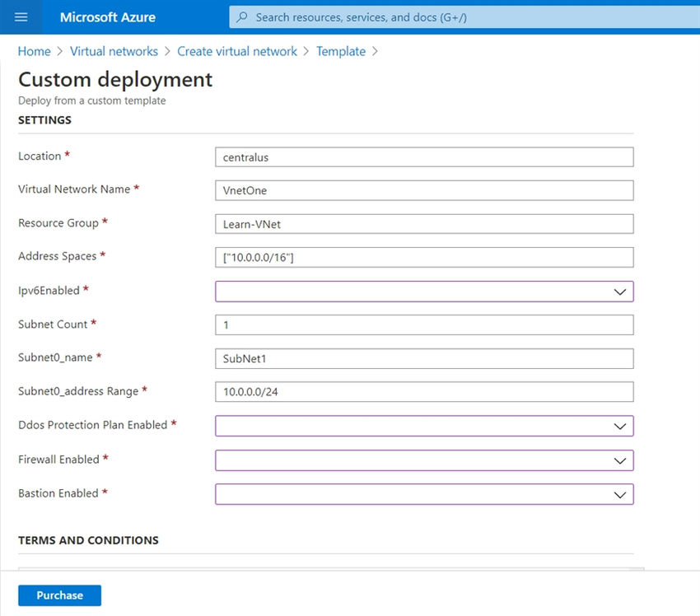Edit the Resource Group field
The image size is (700, 616).
tap(424, 223)
